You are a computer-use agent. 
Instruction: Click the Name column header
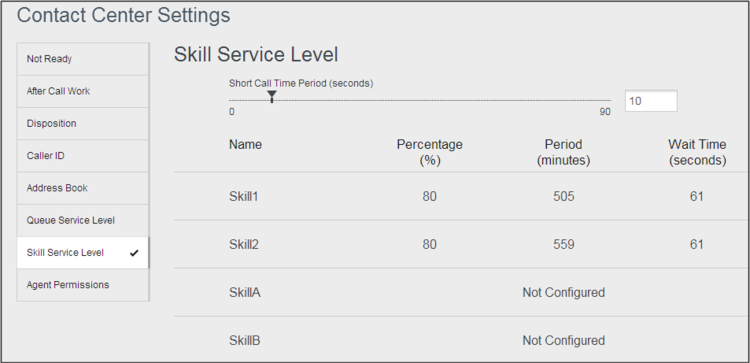click(245, 144)
